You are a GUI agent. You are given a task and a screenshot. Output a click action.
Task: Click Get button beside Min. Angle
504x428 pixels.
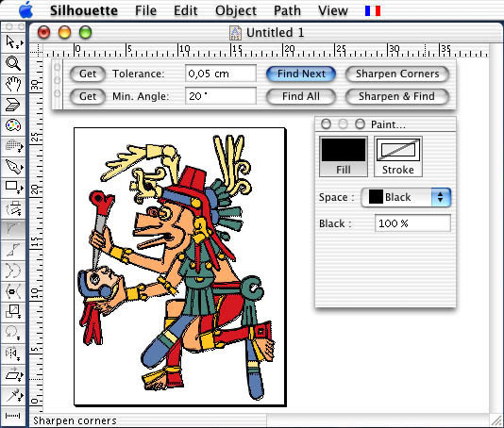(x=88, y=96)
